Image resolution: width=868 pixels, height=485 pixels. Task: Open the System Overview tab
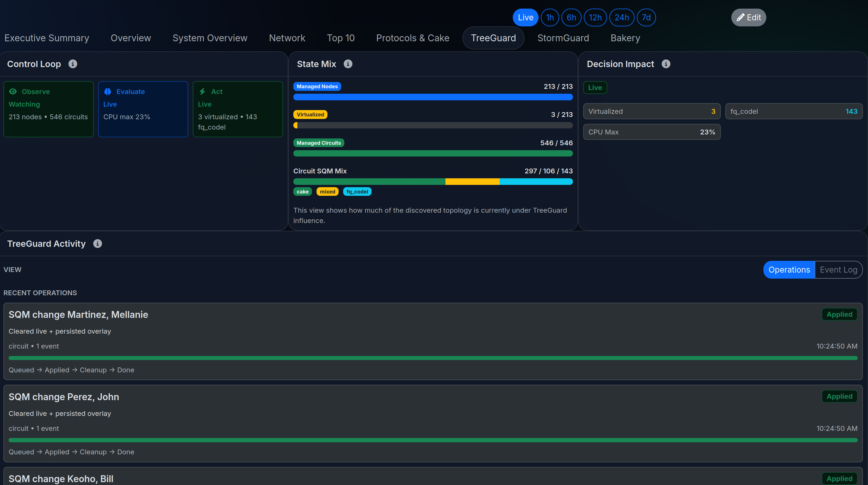click(x=210, y=38)
